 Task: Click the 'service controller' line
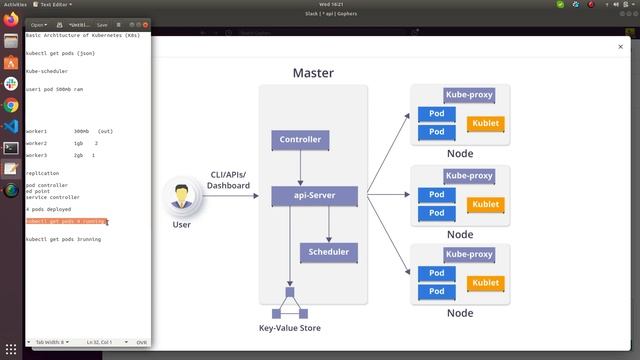pyautogui.click(x=53, y=197)
